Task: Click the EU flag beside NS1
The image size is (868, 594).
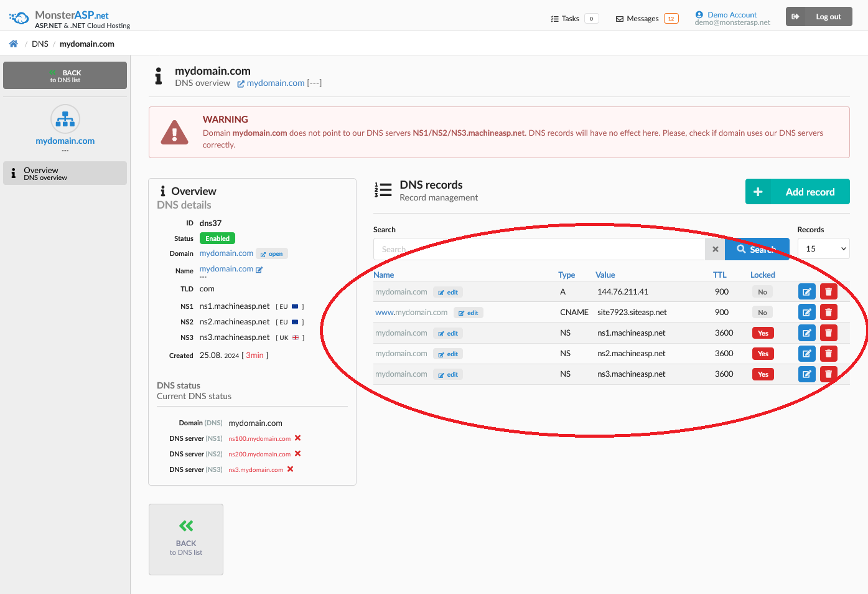Action: pyautogui.click(x=295, y=306)
